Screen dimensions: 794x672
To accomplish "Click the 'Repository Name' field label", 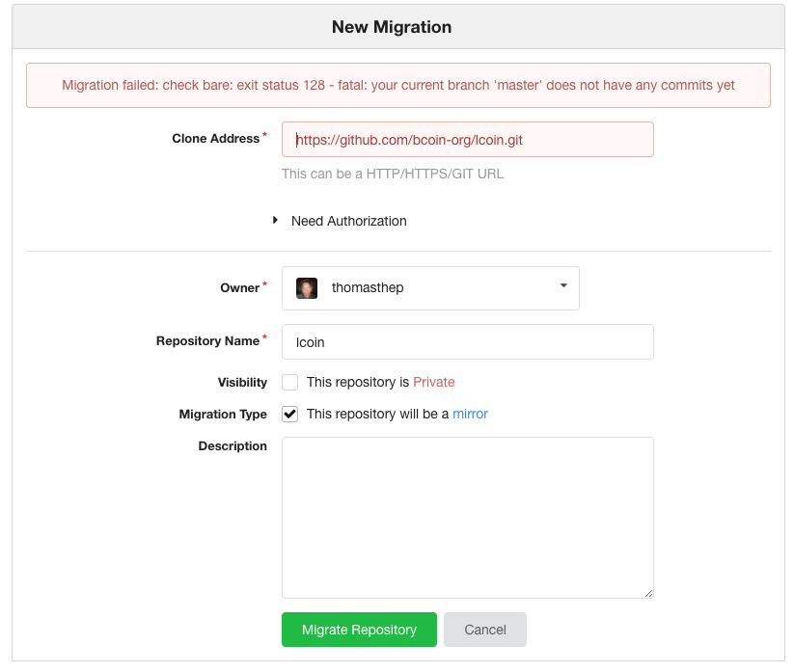I will [x=207, y=341].
